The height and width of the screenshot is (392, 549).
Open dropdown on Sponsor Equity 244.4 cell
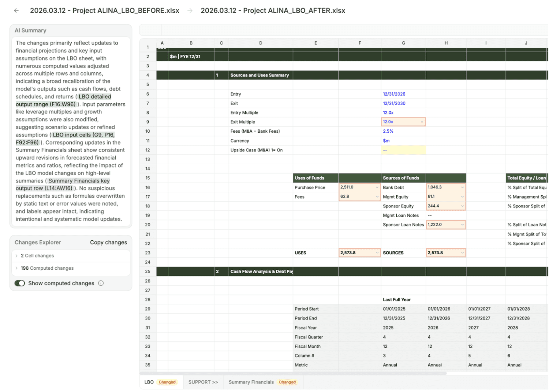(462, 206)
